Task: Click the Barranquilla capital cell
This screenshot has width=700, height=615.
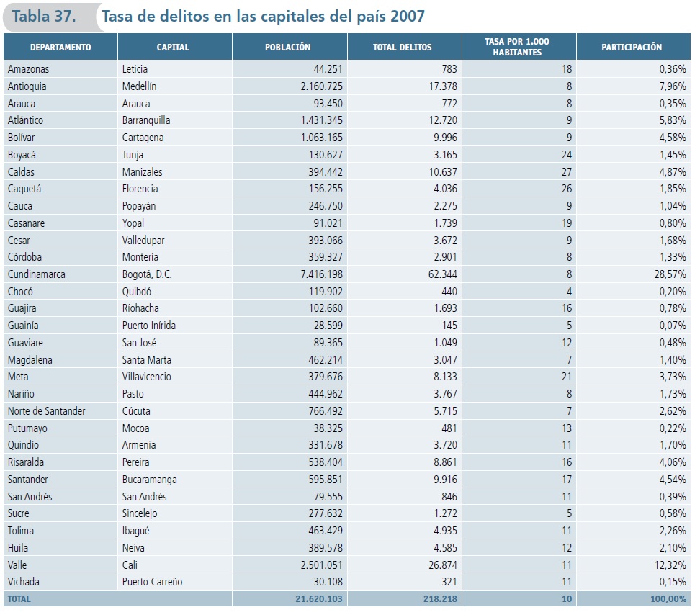Action: (146, 120)
